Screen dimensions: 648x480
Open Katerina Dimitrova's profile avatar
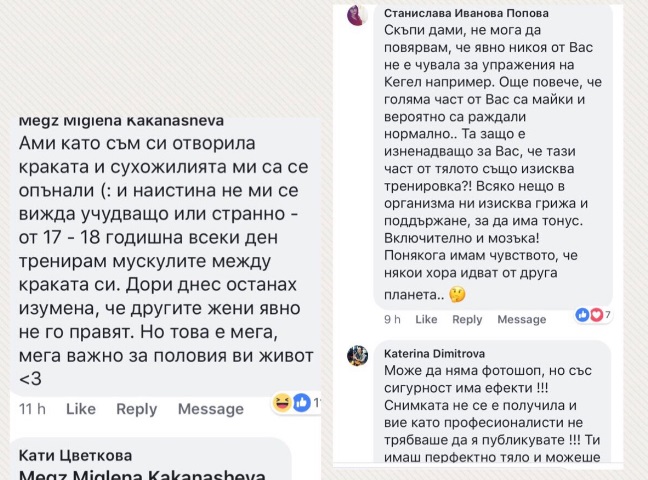pyautogui.click(x=358, y=356)
